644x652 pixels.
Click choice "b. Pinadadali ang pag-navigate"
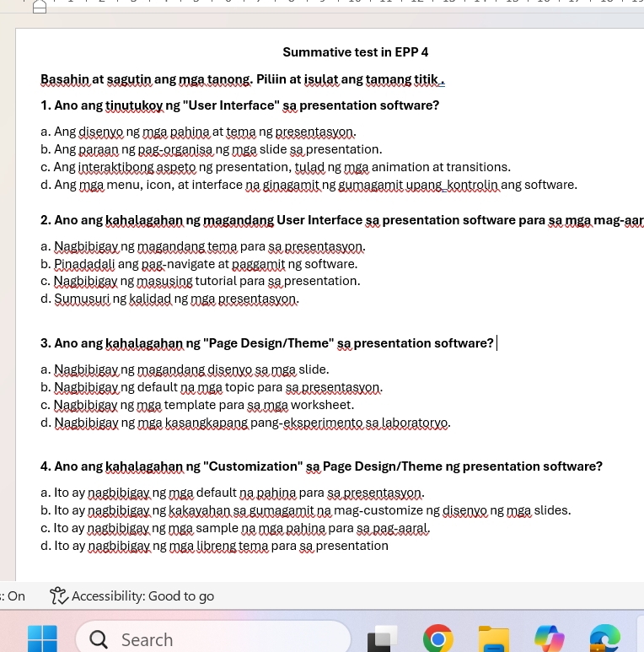(199, 264)
